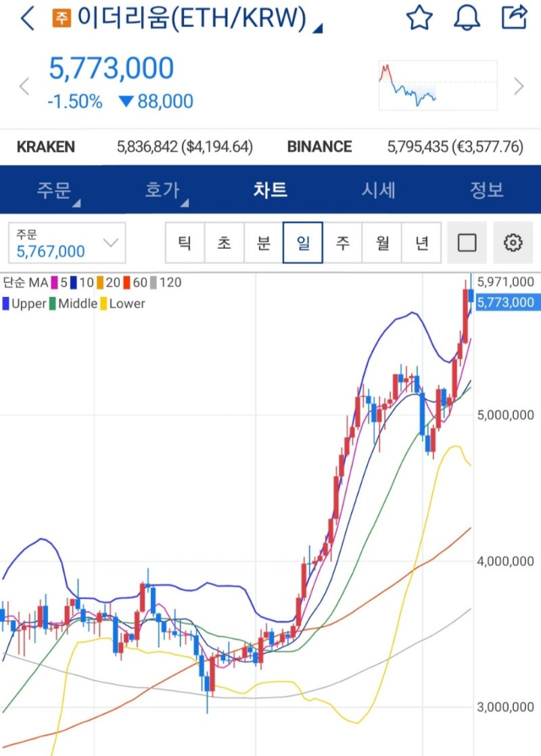Tap 4,000,000 axis label

[505, 561]
